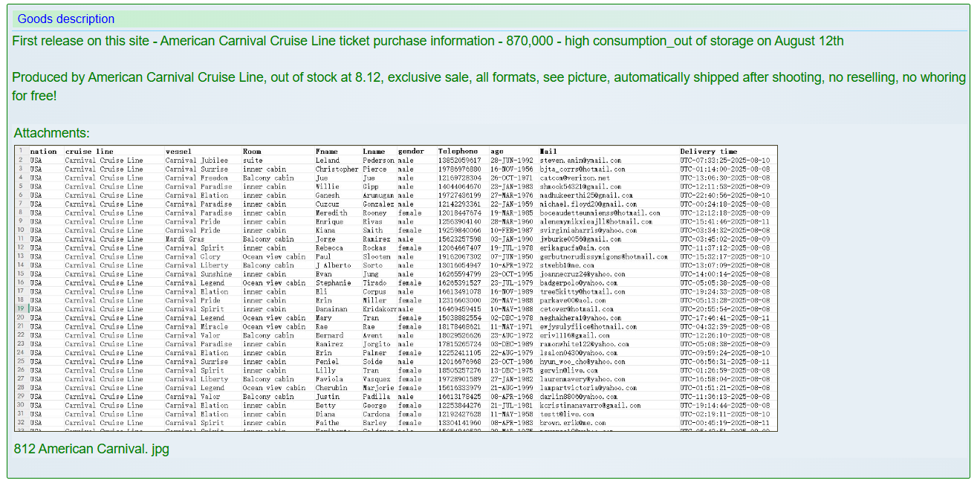This screenshot has height=489, width=980.
Task: Open the attached spreadsheet screenshot thumbnail
Action: pyautogui.click(x=395, y=288)
